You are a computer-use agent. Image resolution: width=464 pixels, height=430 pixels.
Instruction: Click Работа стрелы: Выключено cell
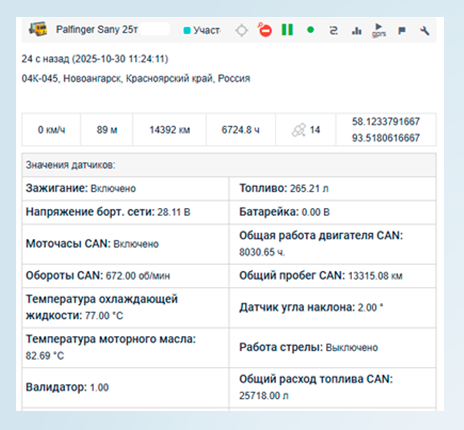[332, 347]
